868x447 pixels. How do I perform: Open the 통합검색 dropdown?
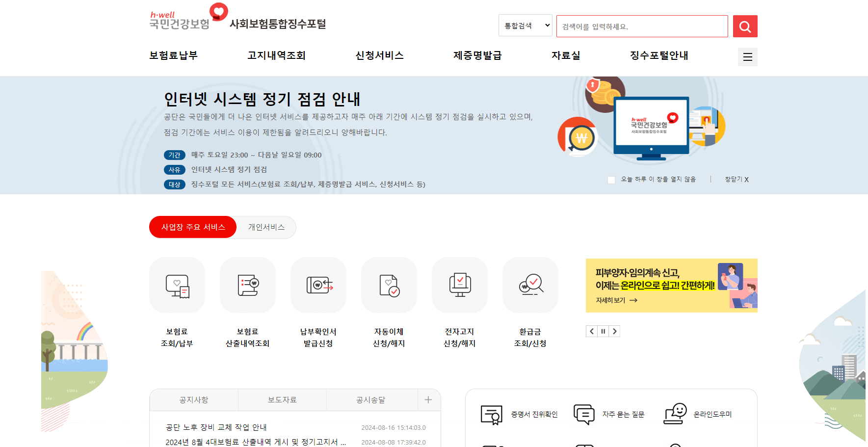[525, 25]
